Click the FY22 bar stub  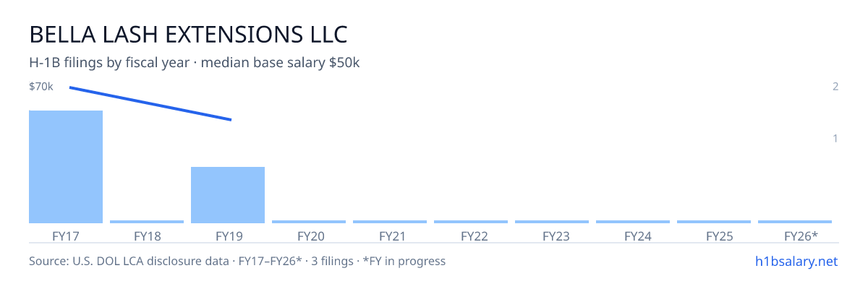[x=471, y=222]
